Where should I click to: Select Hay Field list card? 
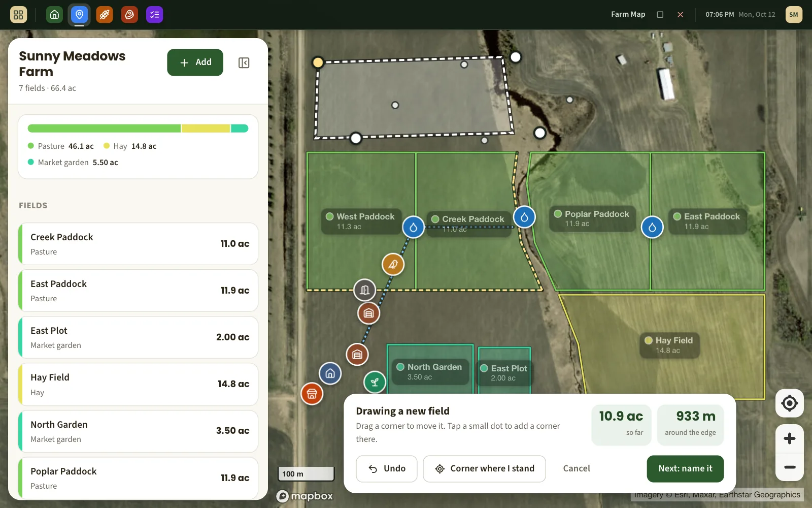click(138, 384)
